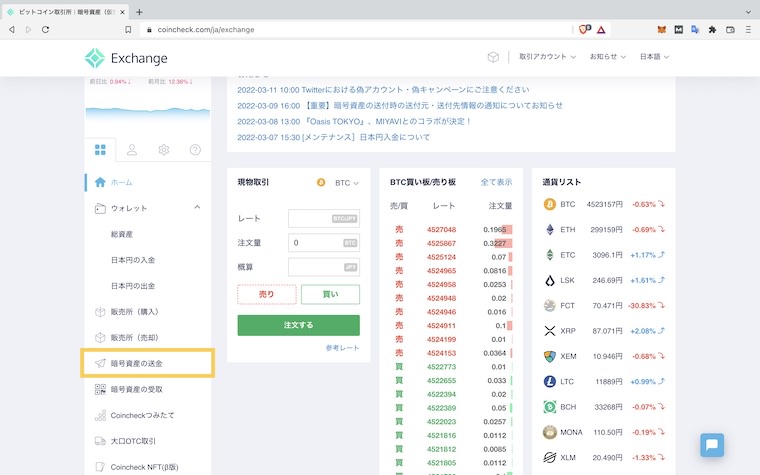Viewport: 760px width, 475px height.
Task: Select the grid dashboard icon tab
Action: click(x=100, y=150)
